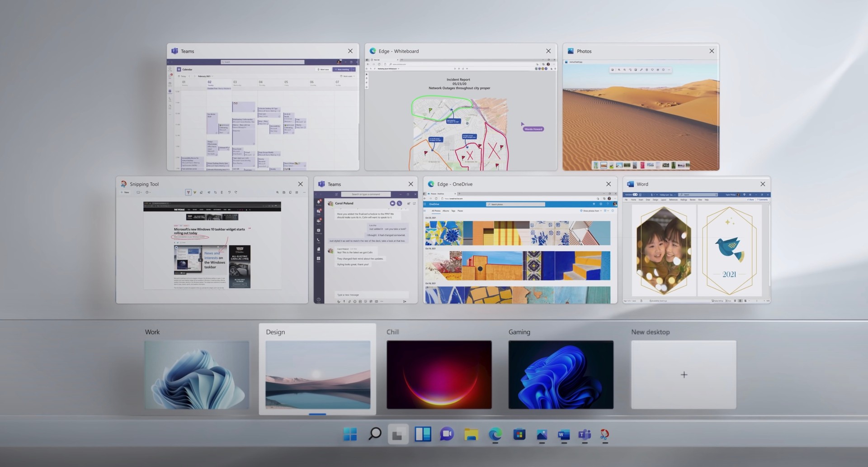Click the Work desktop label
The width and height of the screenshot is (868, 467).
point(152,332)
